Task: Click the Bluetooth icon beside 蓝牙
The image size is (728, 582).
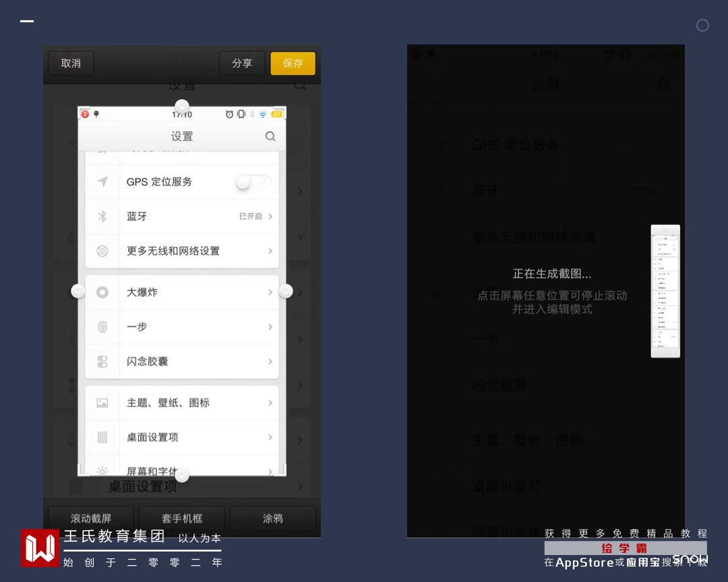Action: tap(102, 216)
